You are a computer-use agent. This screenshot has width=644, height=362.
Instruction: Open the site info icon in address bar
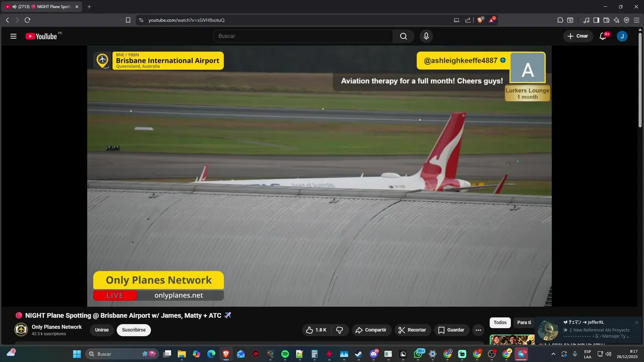coord(141,20)
